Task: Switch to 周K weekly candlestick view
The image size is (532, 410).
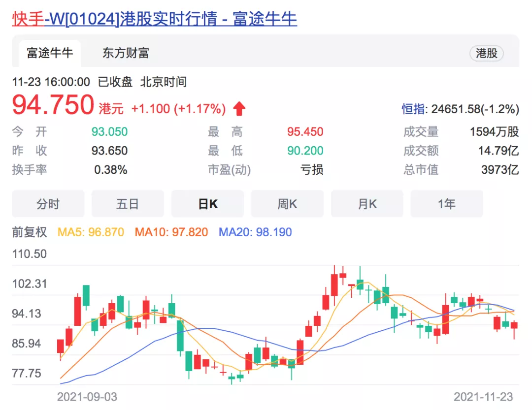Action: [287, 204]
